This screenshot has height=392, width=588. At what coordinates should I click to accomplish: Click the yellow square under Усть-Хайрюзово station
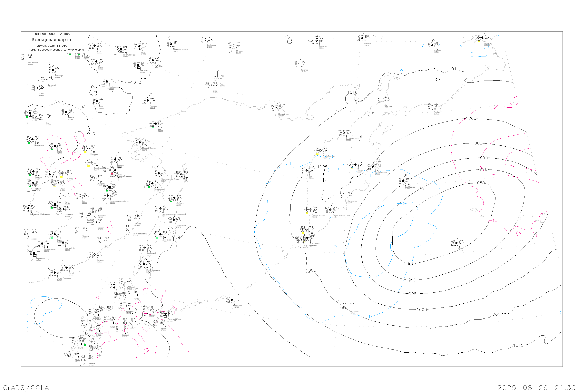tap(317, 154)
